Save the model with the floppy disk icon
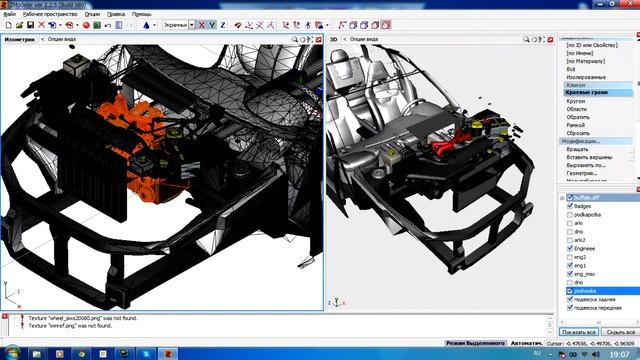Image resolution: width=640 pixels, height=360 pixels. point(30,25)
